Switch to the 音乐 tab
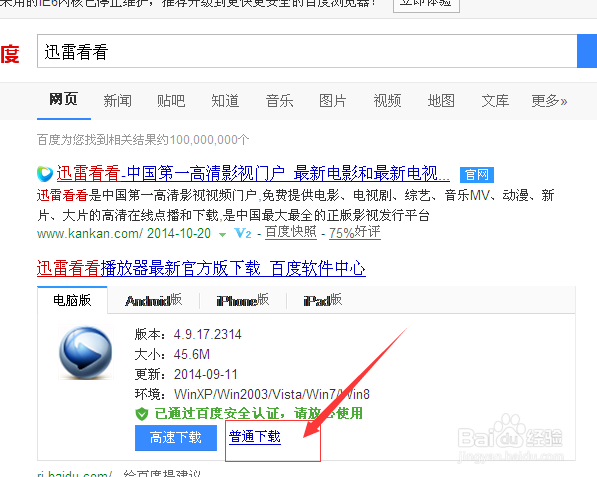Image resolution: width=597 pixels, height=477 pixels. (279, 101)
